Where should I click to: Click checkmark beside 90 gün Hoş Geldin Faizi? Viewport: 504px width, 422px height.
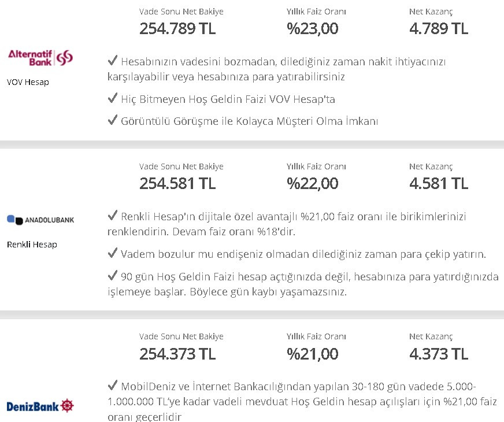click(x=113, y=276)
